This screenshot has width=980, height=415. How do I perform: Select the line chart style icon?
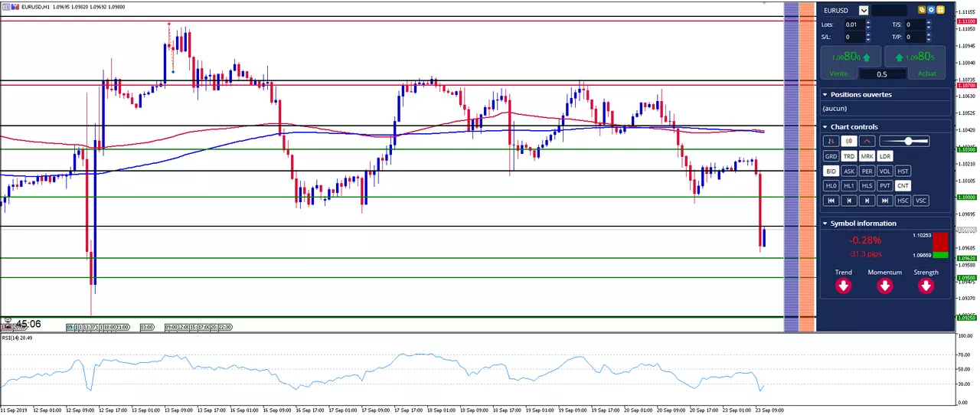tap(867, 141)
